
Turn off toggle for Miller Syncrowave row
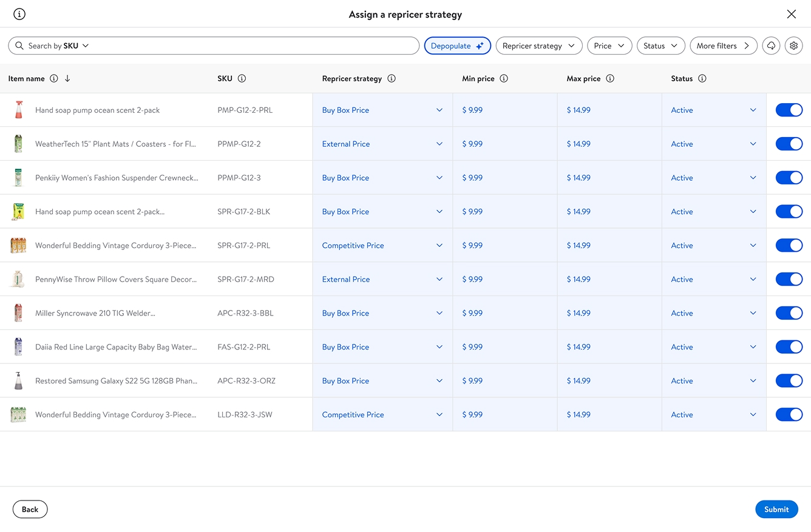pyautogui.click(x=789, y=313)
